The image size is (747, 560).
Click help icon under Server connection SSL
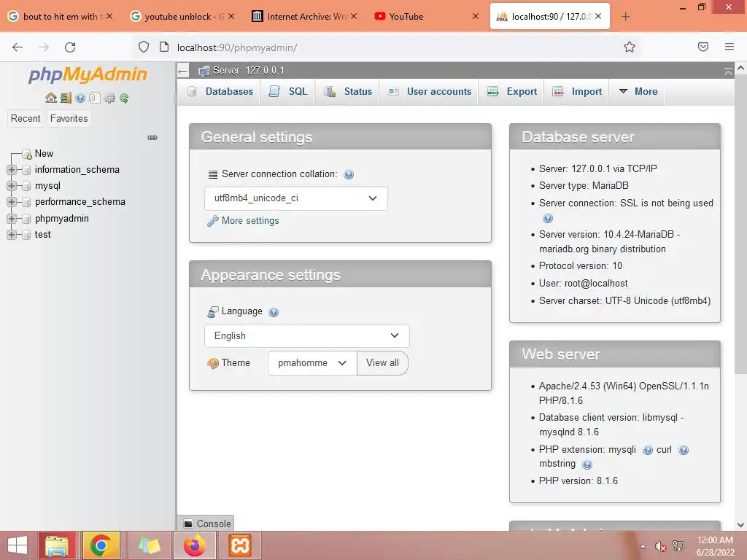click(548, 218)
